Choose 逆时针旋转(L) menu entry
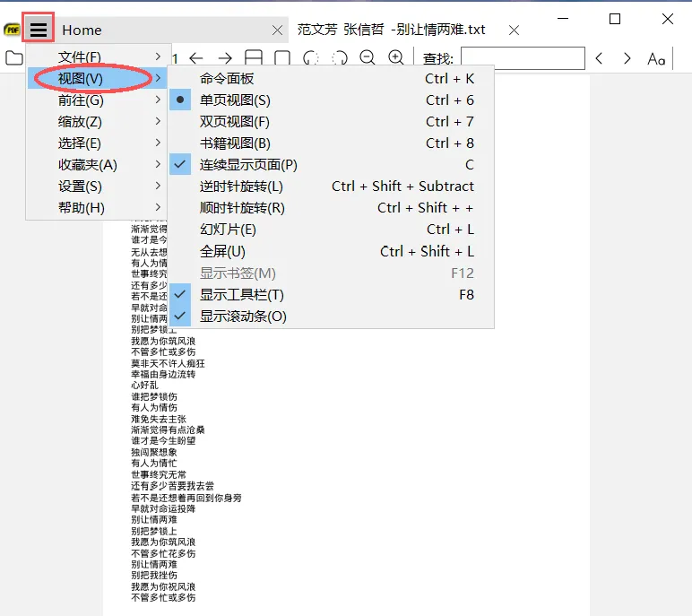692x616 pixels. pyautogui.click(x=331, y=187)
